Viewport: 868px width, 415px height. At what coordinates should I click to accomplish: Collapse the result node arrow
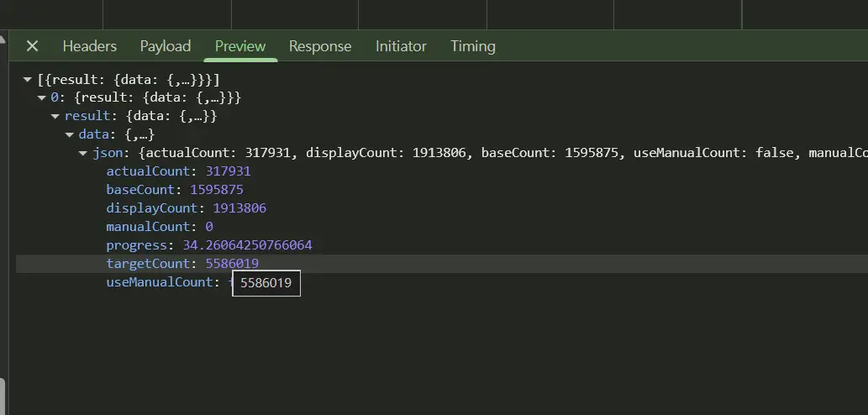pyautogui.click(x=55, y=116)
